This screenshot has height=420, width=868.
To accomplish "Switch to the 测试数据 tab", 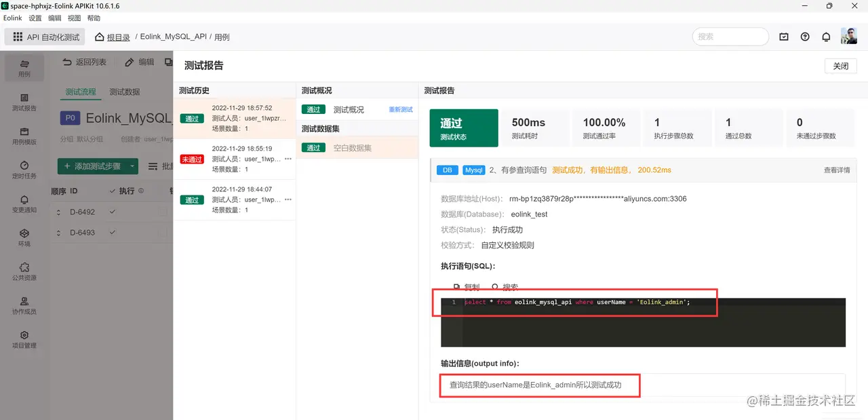I will [125, 92].
